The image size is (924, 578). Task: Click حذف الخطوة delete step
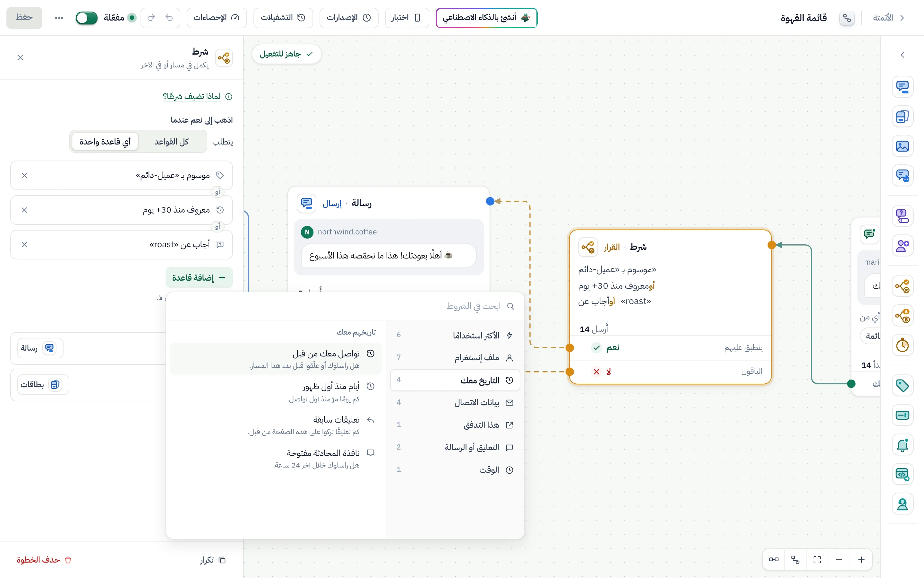(x=44, y=560)
